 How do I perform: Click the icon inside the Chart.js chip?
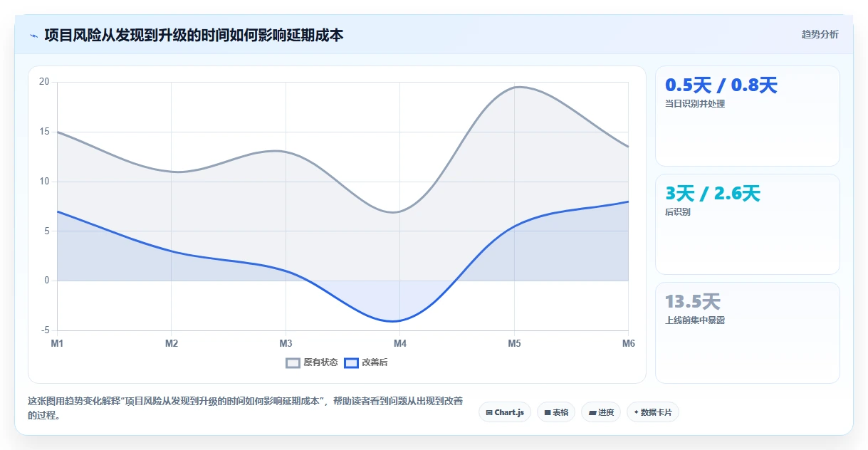(x=489, y=412)
